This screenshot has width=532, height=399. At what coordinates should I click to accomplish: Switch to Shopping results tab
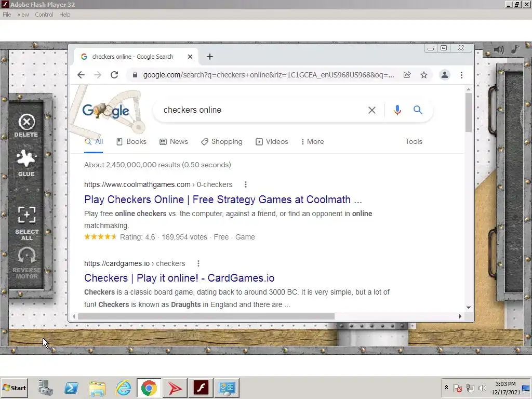tap(221, 142)
